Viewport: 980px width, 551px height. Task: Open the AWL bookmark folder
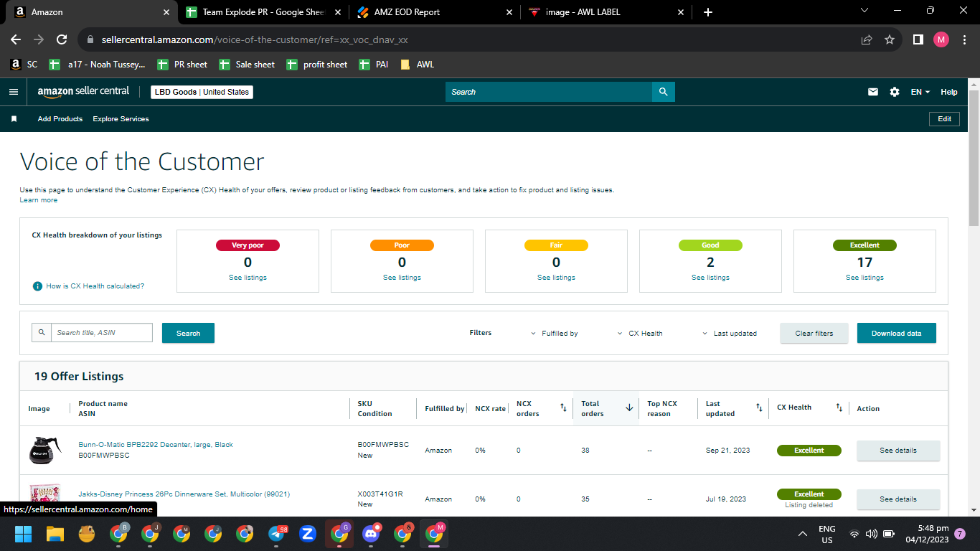tap(417, 65)
